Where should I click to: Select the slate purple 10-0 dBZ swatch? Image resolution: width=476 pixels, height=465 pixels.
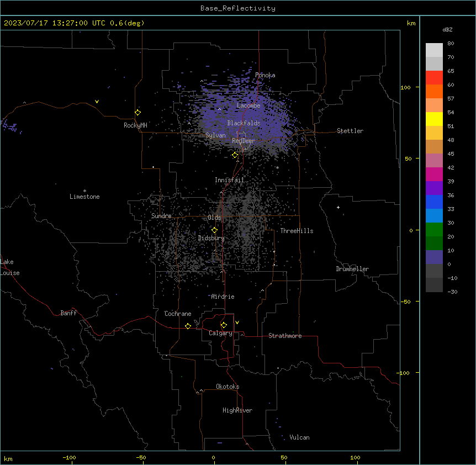(434, 257)
